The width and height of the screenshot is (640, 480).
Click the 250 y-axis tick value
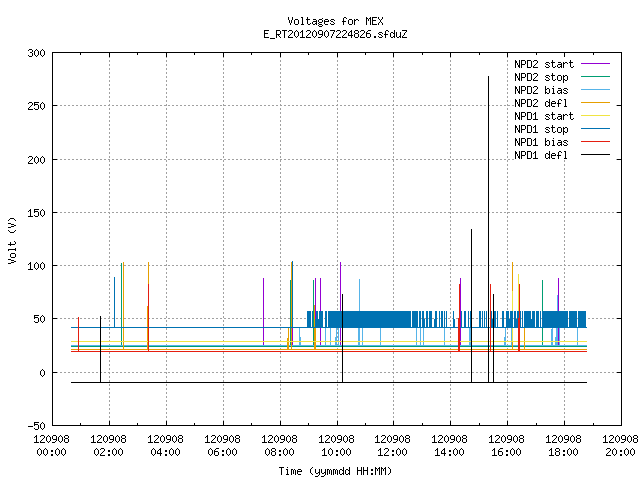pyautogui.click(x=36, y=106)
